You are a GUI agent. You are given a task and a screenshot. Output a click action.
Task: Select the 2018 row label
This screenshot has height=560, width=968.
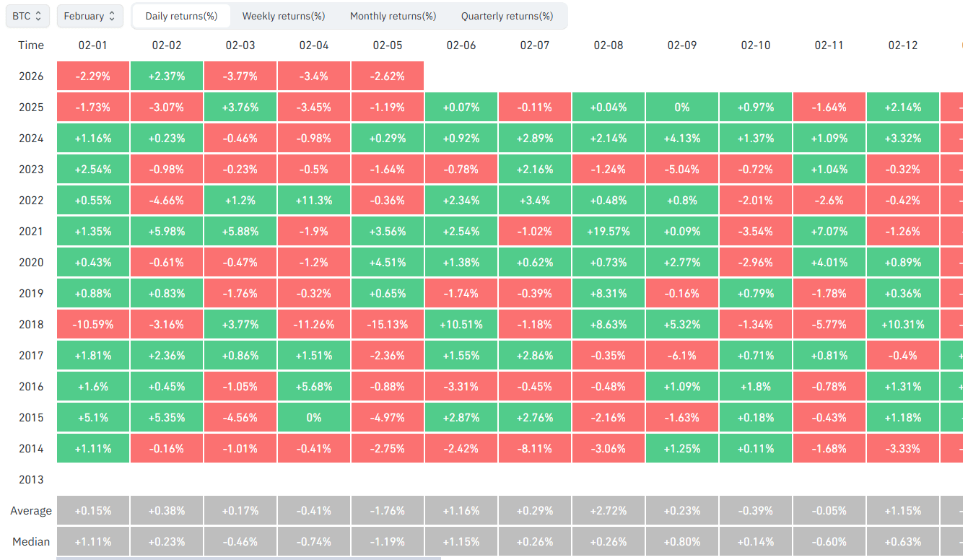pos(31,325)
